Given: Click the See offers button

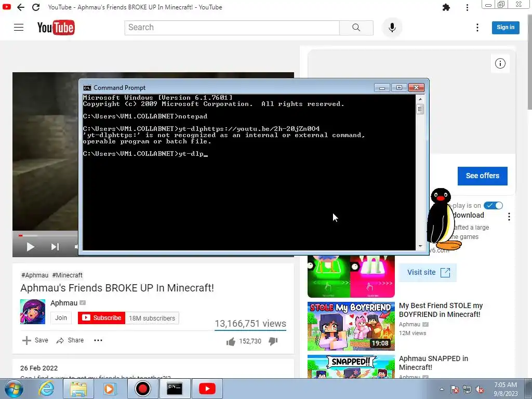Looking at the screenshot, I should point(483,176).
